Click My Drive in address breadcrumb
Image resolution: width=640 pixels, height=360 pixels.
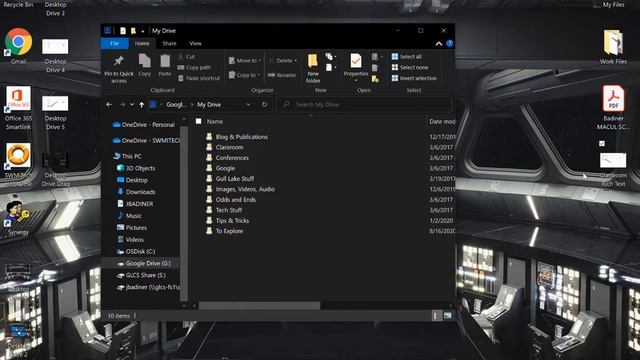(209, 104)
